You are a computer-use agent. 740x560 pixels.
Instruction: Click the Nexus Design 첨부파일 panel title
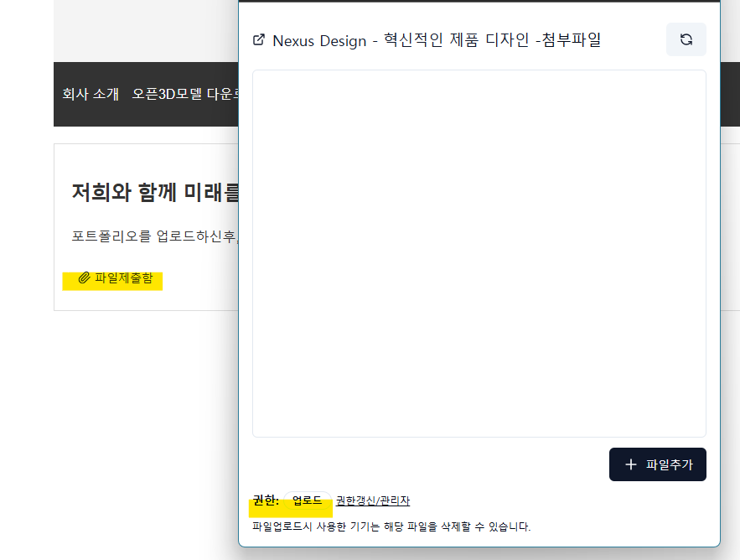437,40
